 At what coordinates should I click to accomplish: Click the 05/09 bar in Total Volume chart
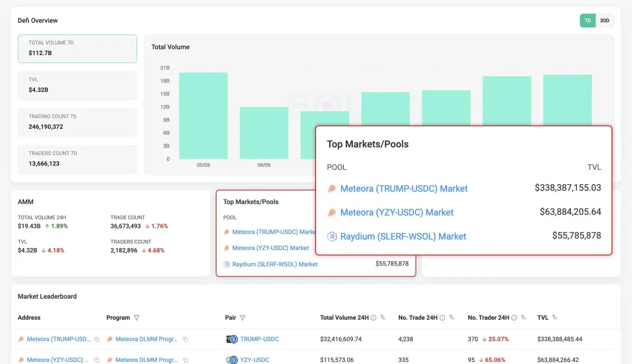click(x=203, y=116)
